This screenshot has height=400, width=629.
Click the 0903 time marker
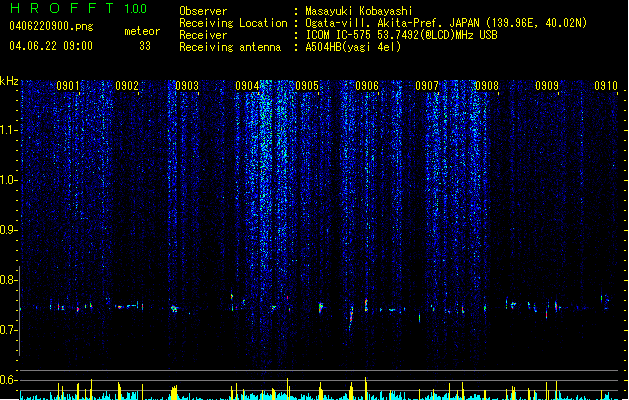[x=187, y=86]
